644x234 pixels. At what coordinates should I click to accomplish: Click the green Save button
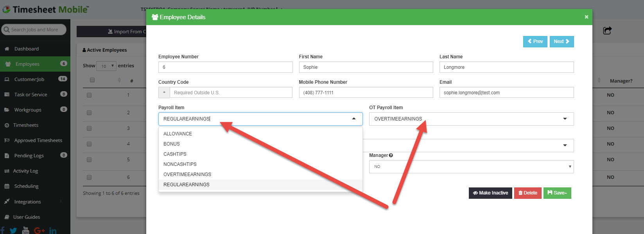557,193
